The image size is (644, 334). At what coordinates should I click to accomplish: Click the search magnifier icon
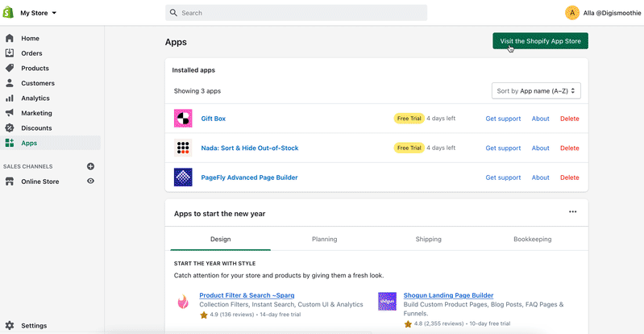point(174,13)
